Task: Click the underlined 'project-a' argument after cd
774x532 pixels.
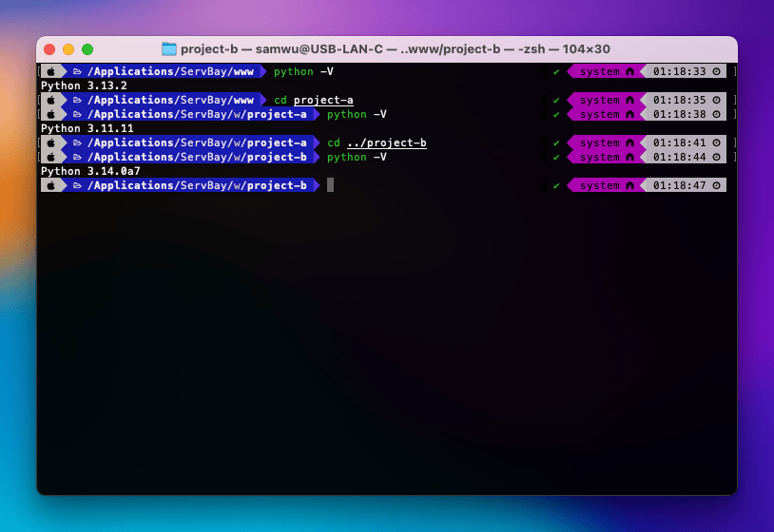Action: (x=323, y=100)
